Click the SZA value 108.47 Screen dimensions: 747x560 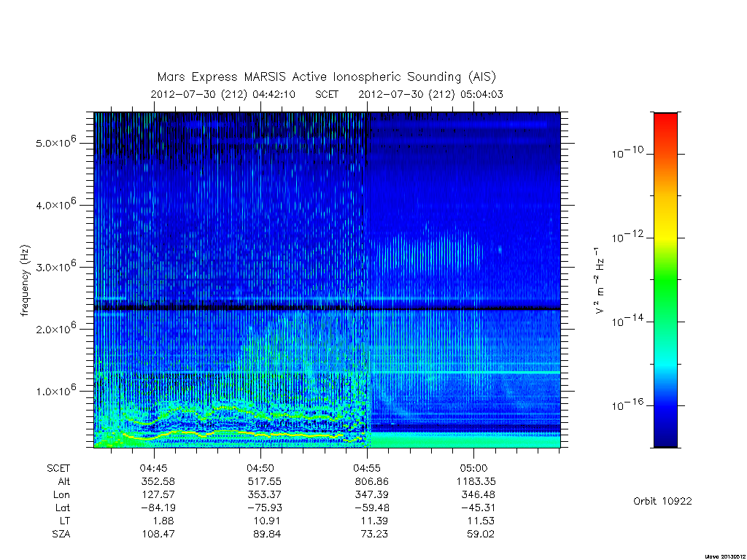coord(158,534)
